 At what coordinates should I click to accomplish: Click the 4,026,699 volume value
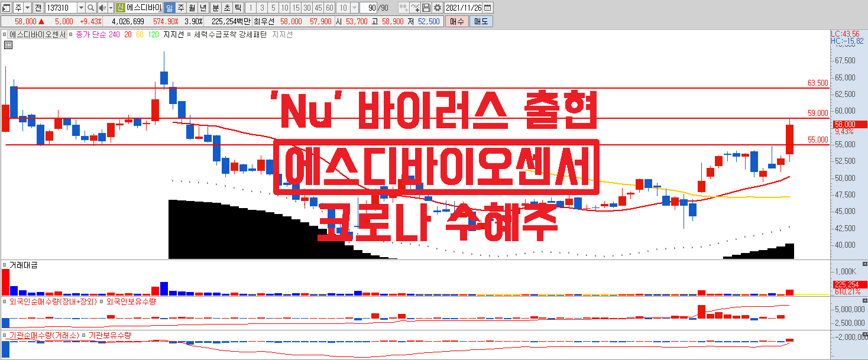point(128,22)
